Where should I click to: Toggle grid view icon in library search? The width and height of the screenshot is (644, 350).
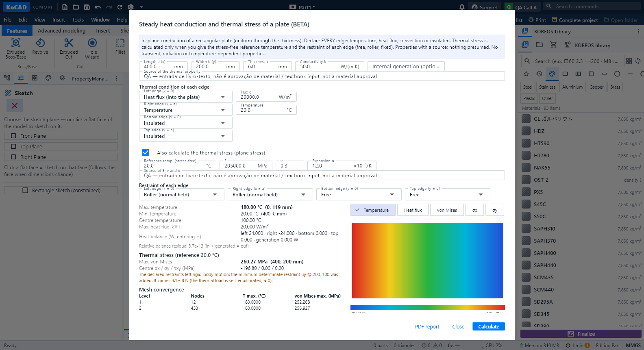(x=629, y=61)
